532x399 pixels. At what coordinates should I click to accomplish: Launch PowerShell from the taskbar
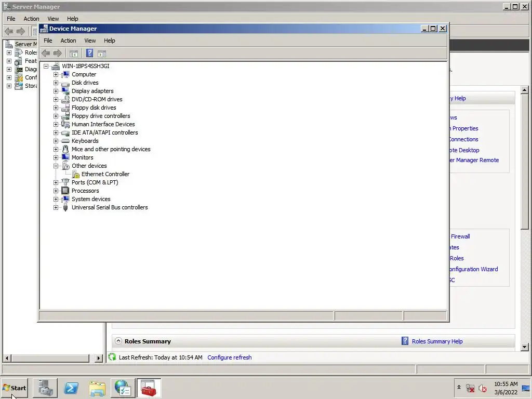click(x=71, y=388)
